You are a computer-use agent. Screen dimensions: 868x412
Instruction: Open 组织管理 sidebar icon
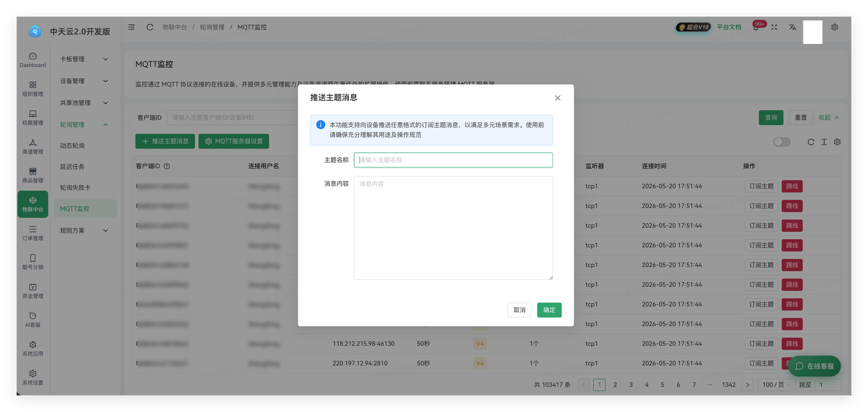[x=33, y=89]
